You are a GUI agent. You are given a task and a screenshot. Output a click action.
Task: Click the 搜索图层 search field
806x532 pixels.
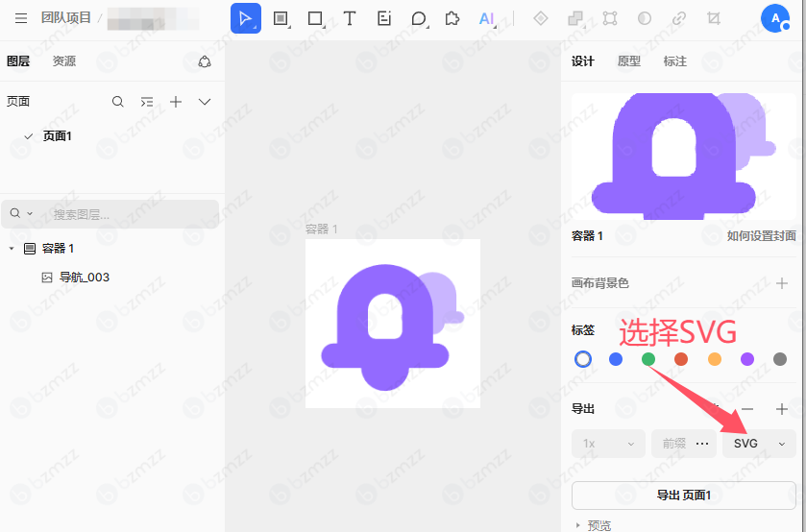[x=110, y=214]
